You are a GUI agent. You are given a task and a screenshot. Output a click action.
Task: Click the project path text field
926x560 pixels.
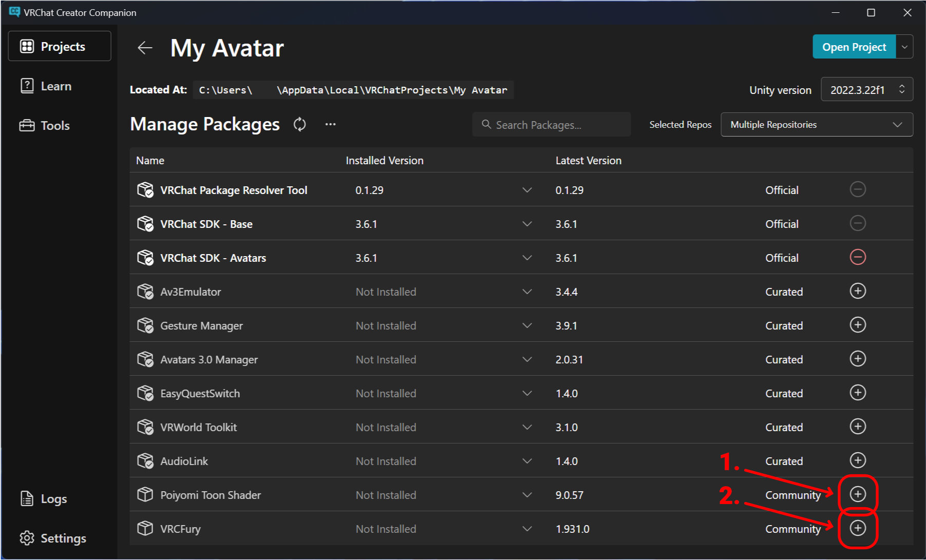353,90
